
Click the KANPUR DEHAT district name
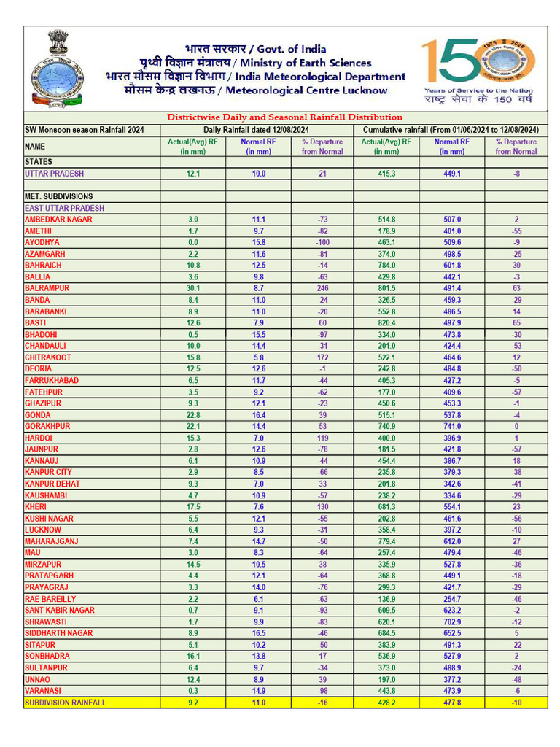point(52,484)
